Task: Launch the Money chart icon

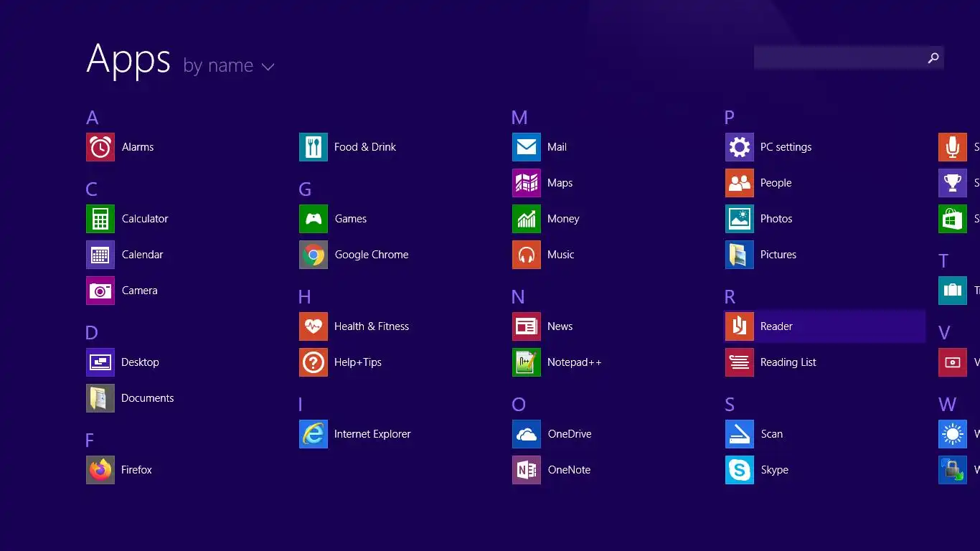Action: coord(527,219)
